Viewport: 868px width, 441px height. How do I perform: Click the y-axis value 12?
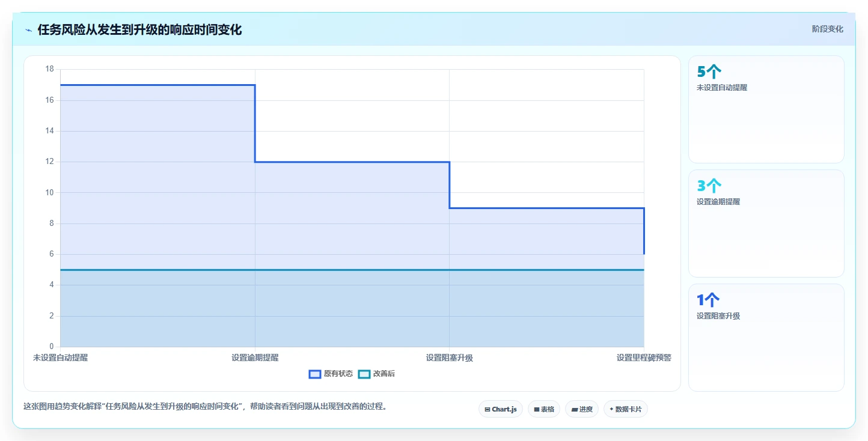tap(49, 162)
